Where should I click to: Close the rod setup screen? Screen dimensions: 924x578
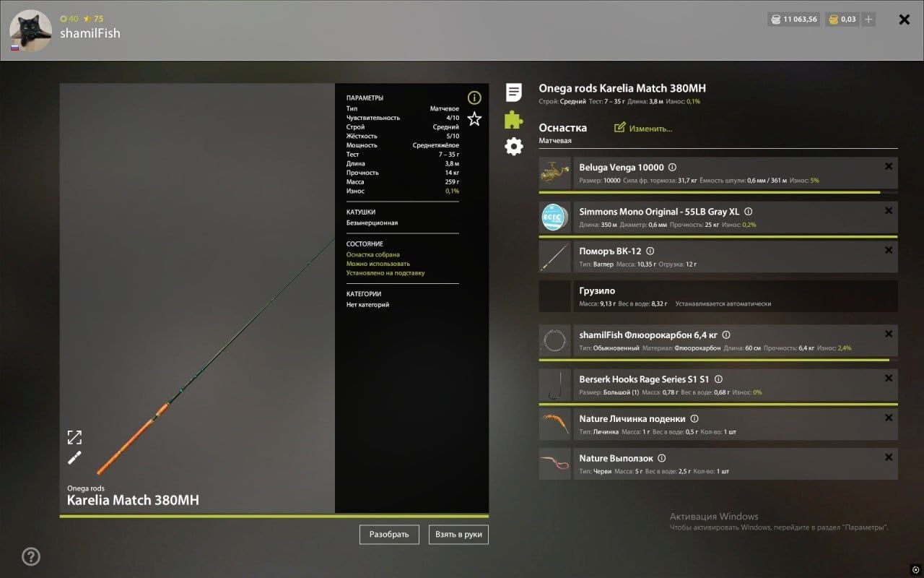tap(904, 20)
